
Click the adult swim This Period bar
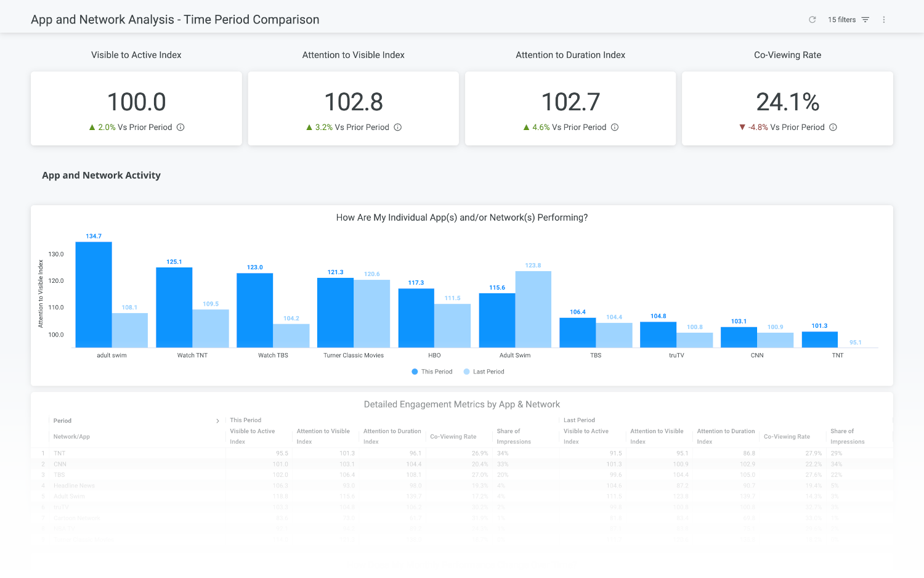(x=94, y=295)
